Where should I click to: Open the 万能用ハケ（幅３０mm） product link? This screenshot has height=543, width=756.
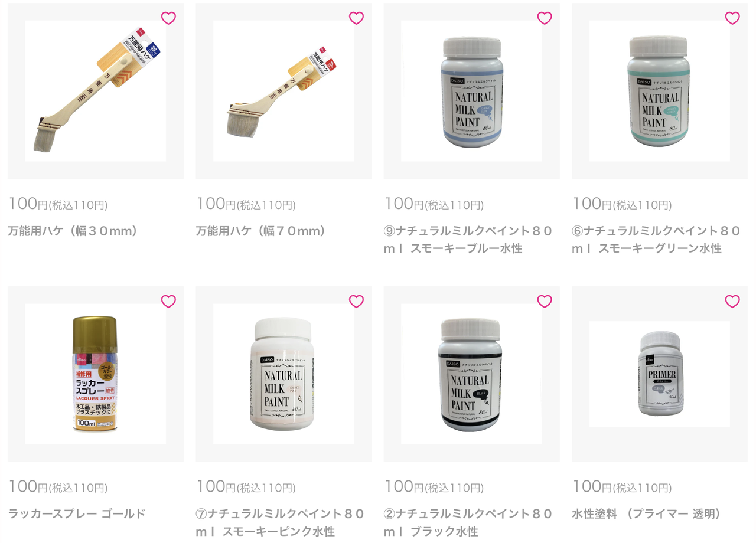pos(73,231)
